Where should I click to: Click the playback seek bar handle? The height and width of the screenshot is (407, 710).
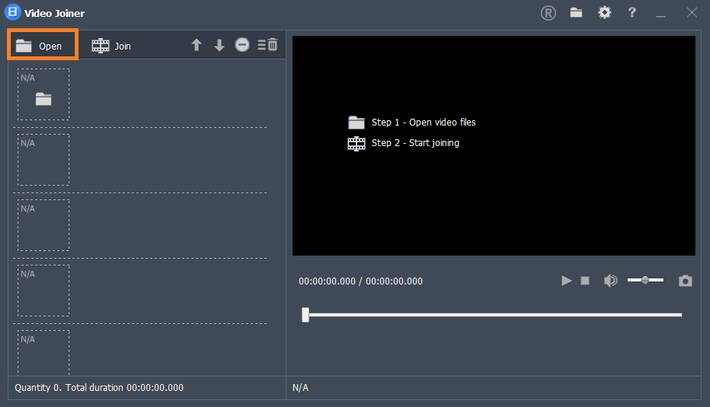click(x=306, y=315)
